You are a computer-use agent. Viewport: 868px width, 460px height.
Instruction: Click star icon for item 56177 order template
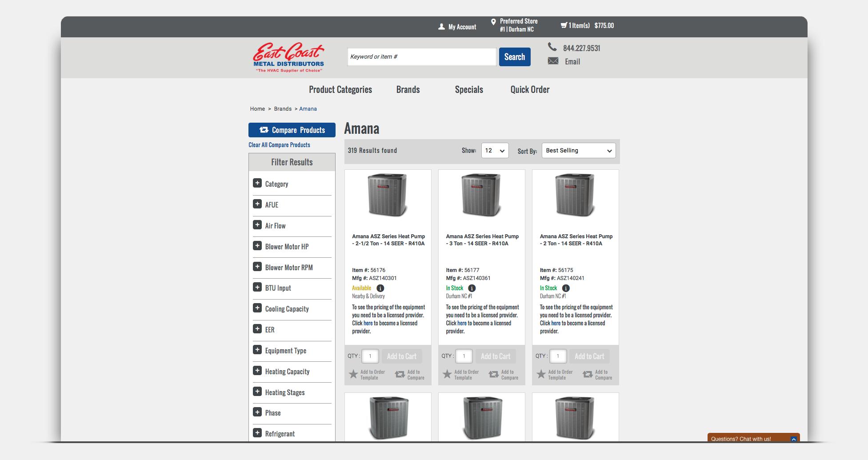447,374
